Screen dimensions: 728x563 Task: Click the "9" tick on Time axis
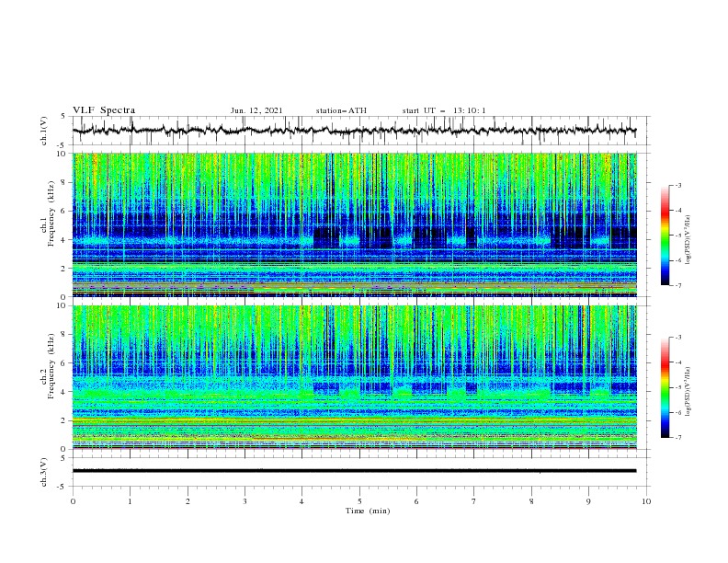(x=588, y=501)
